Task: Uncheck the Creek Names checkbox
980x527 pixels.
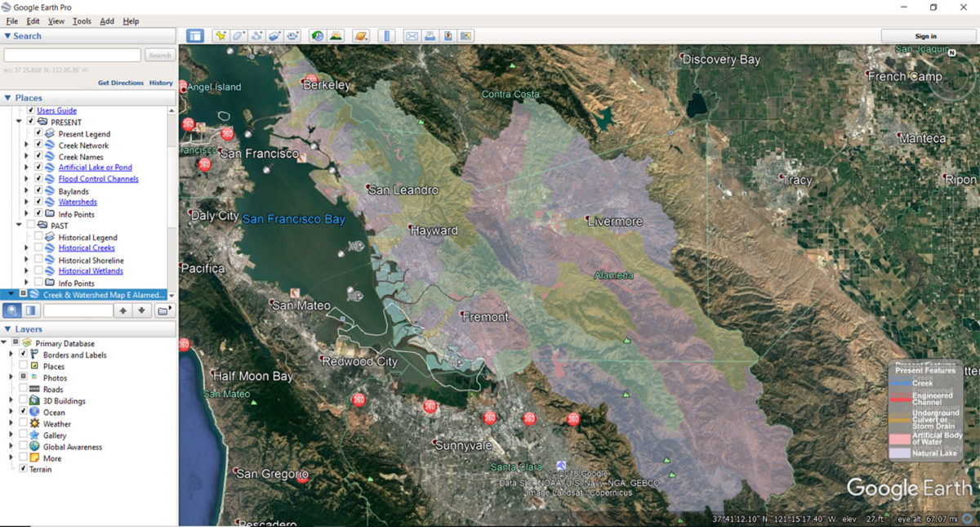Action: (38, 157)
